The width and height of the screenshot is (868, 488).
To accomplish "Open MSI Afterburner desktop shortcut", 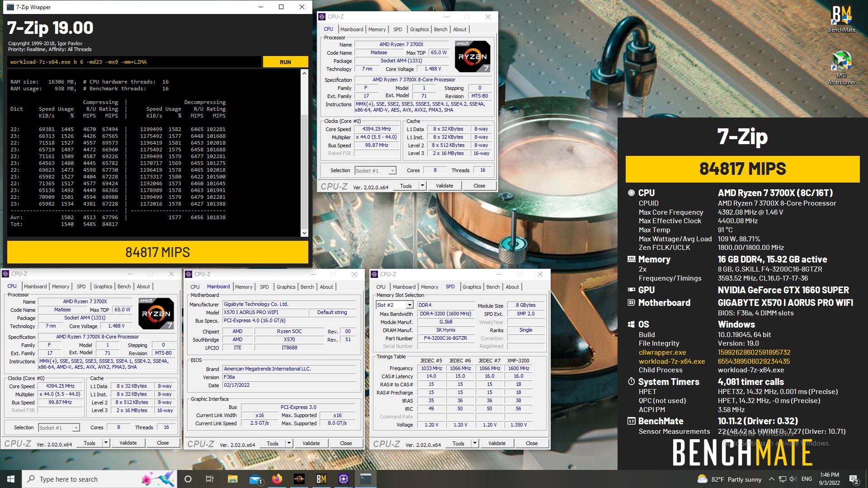I will coord(841,68).
